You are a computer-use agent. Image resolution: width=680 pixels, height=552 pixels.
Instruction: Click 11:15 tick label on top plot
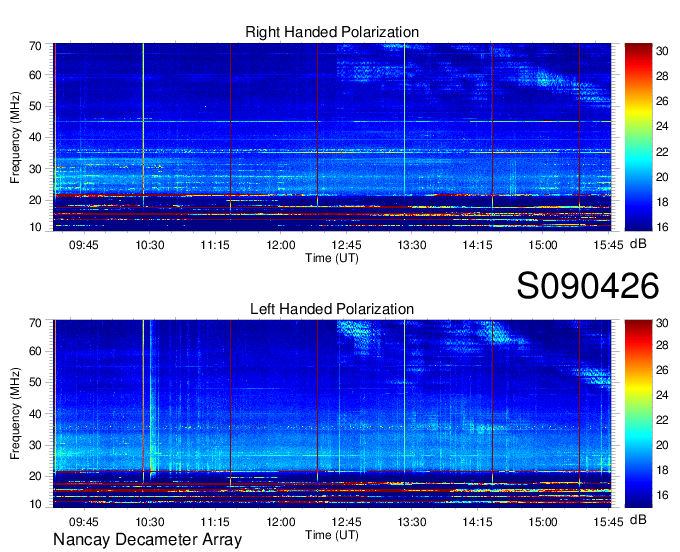tap(215, 245)
